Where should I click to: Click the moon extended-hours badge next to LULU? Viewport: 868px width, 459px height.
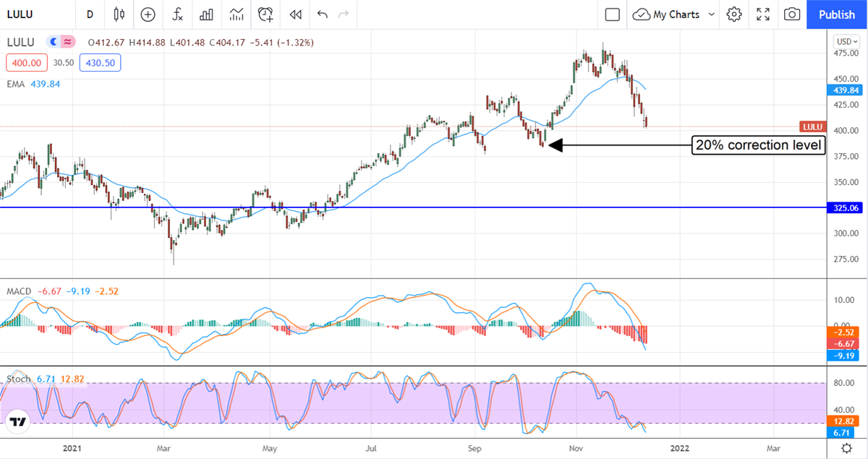click(x=53, y=43)
